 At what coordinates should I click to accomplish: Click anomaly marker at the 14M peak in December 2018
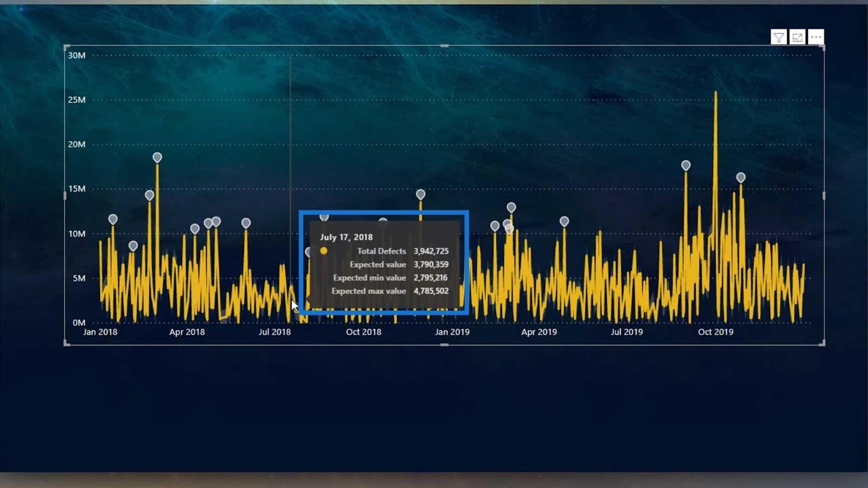click(420, 194)
